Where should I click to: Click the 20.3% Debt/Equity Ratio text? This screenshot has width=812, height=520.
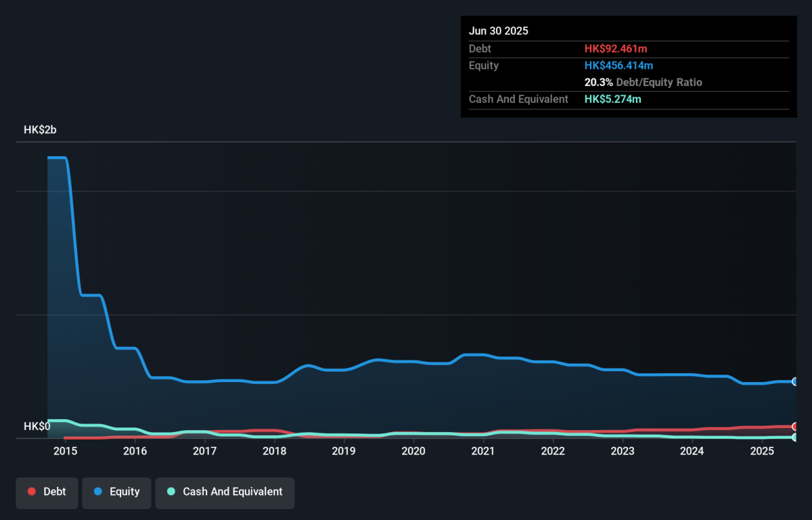(643, 82)
